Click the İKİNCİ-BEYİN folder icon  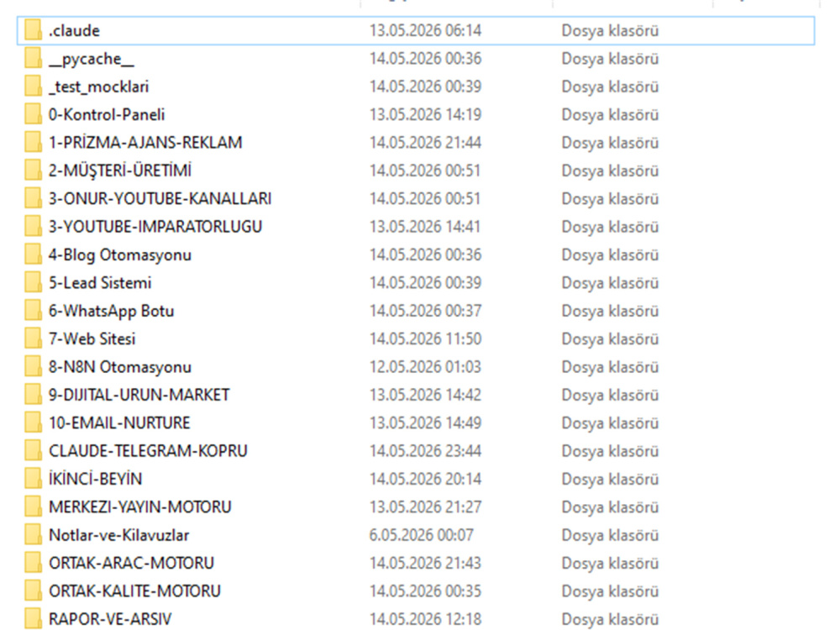pos(33,479)
